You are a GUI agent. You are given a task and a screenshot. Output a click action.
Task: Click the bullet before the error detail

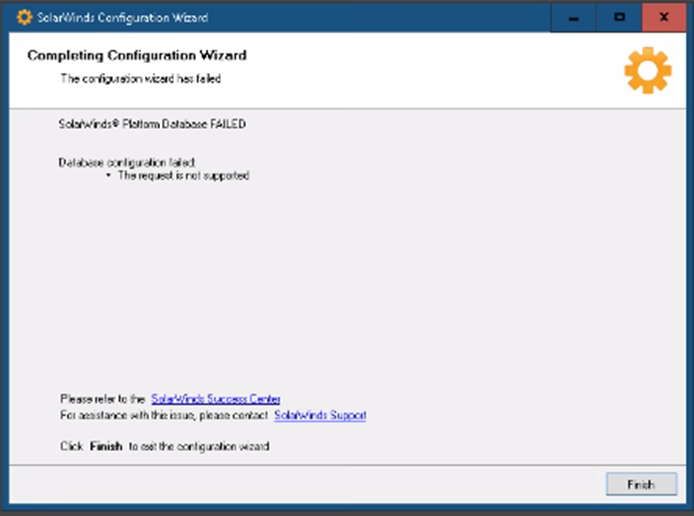[108, 176]
